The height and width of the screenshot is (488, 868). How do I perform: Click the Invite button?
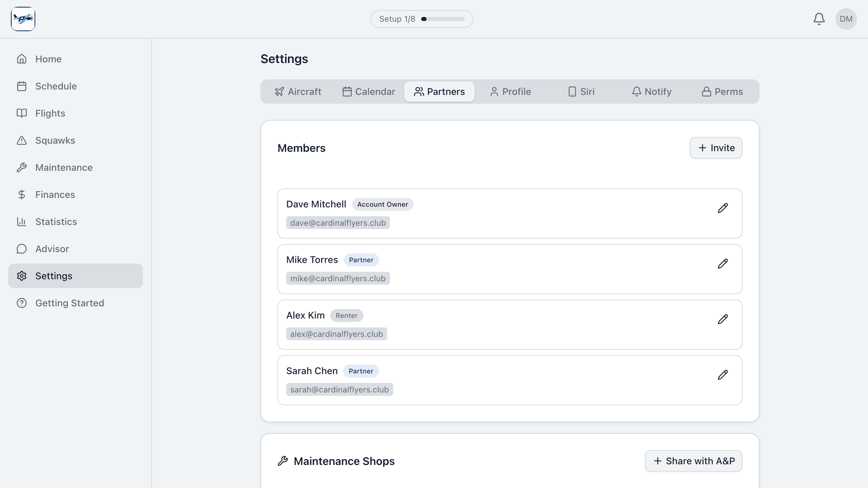[716, 148]
